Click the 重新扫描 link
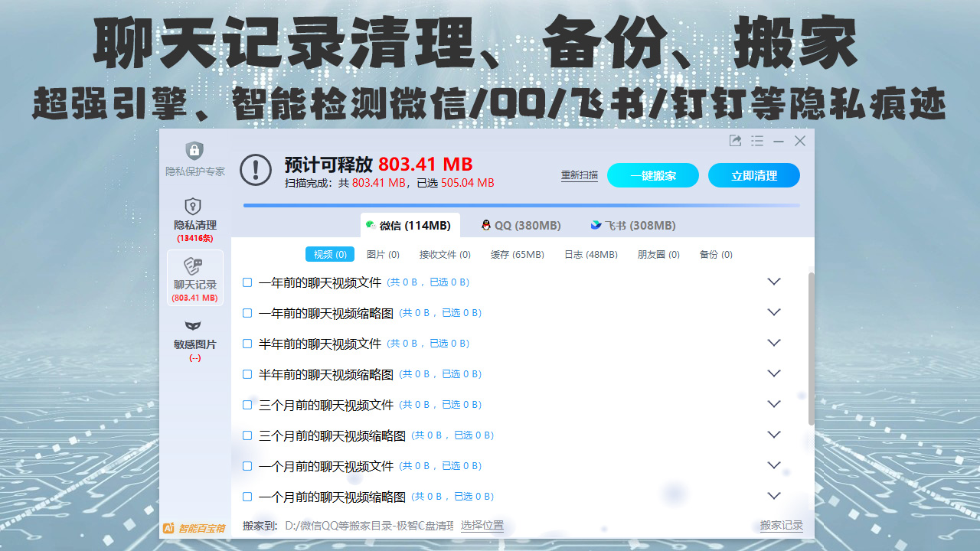 tap(580, 175)
